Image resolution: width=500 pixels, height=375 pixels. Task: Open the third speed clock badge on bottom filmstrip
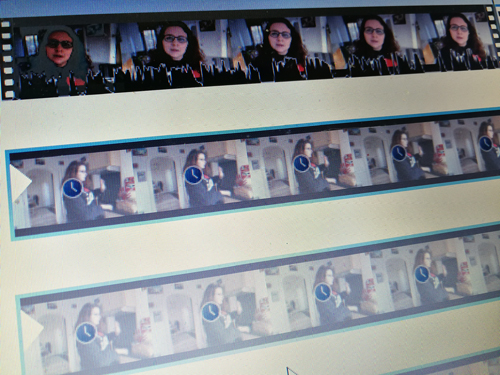[x=323, y=292]
